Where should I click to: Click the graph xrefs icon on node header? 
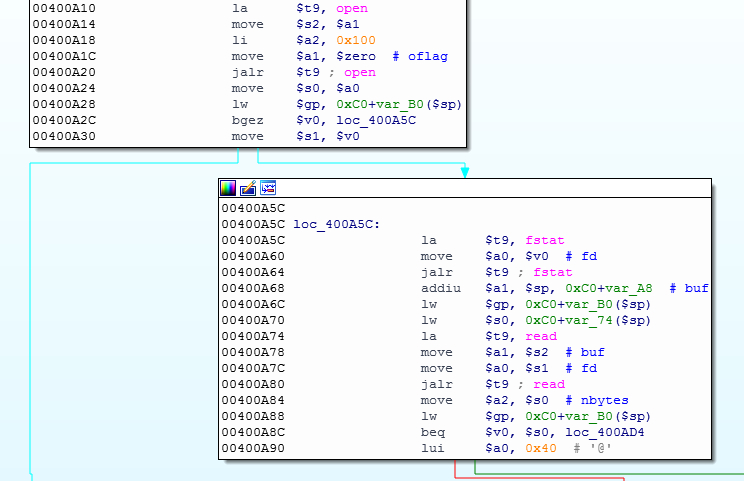pos(268,188)
